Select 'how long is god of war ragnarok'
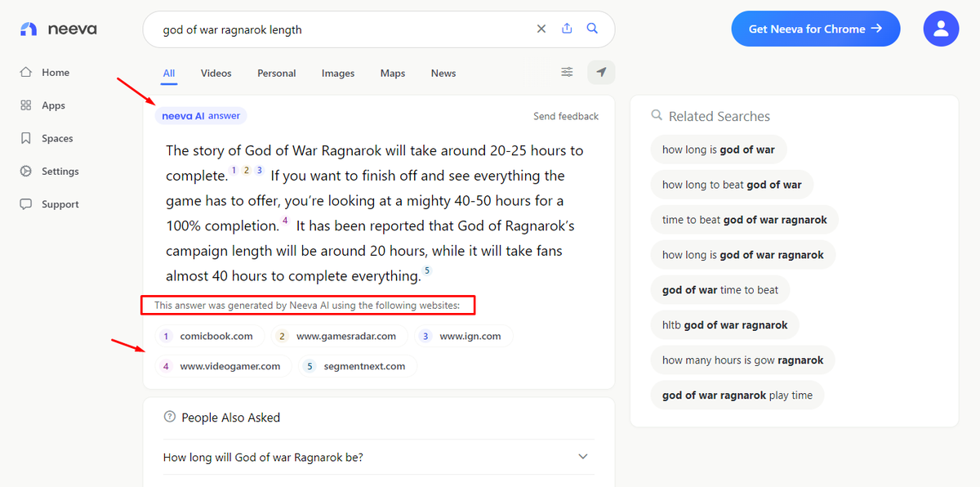Image resolution: width=980 pixels, height=487 pixels. (742, 255)
